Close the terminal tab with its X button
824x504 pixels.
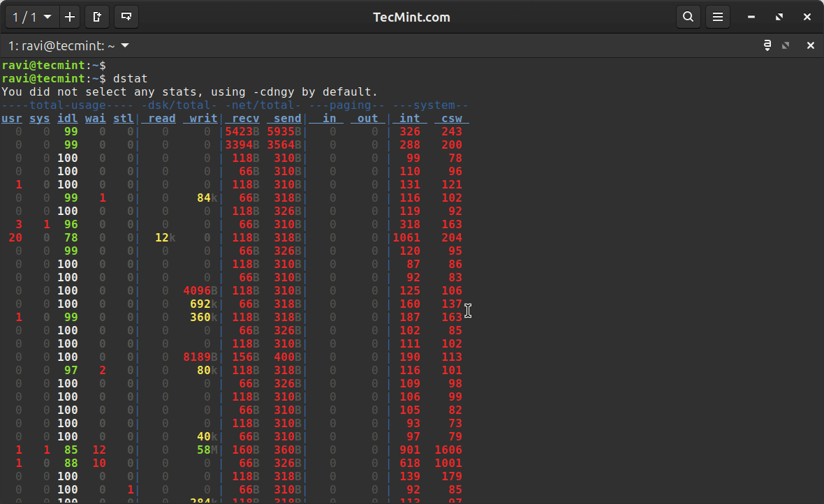click(x=810, y=45)
